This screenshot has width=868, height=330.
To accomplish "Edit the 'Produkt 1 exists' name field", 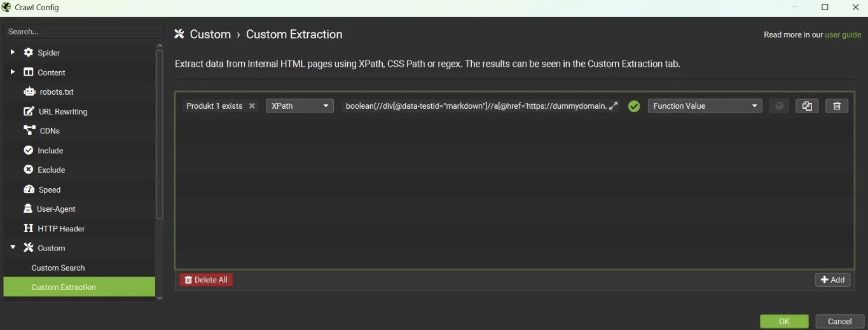I will tap(214, 106).
